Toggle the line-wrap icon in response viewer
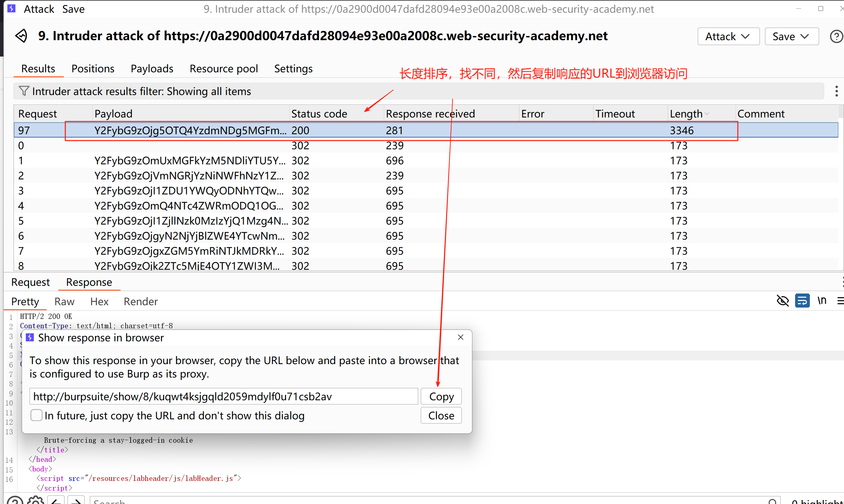The width and height of the screenshot is (844, 504). (802, 301)
